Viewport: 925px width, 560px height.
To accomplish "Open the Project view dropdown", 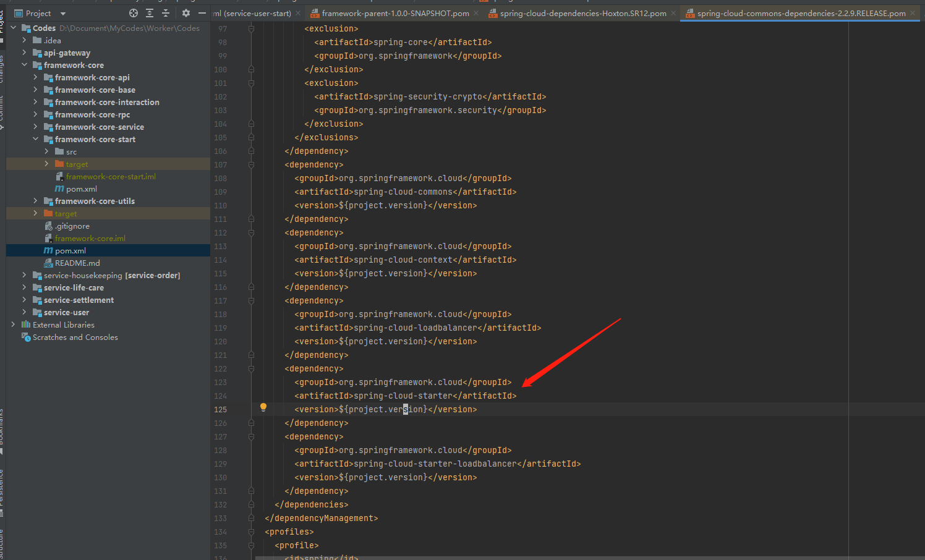I will coord(63,13).
